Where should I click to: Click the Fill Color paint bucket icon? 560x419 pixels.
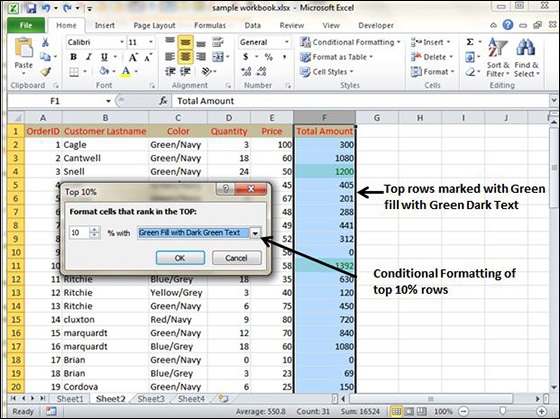(x=104, y=71)
